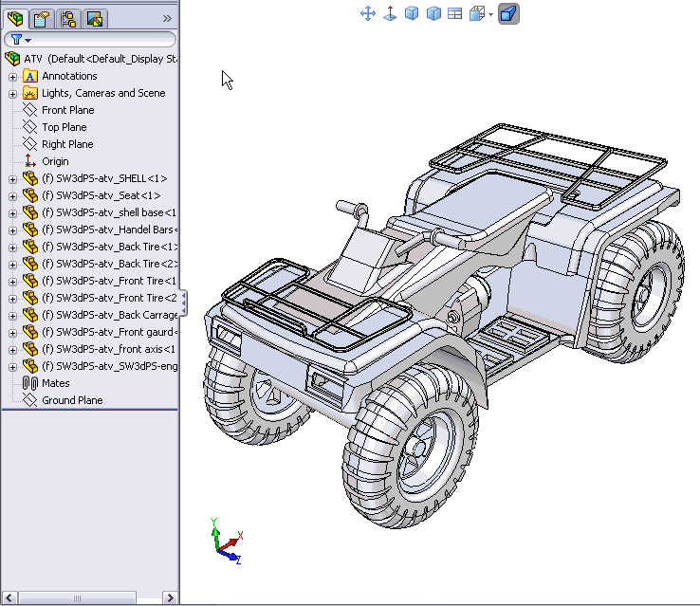Click the double-chevron panel tabs expander
The image size is (700, 606).
(x=168, y=18)
